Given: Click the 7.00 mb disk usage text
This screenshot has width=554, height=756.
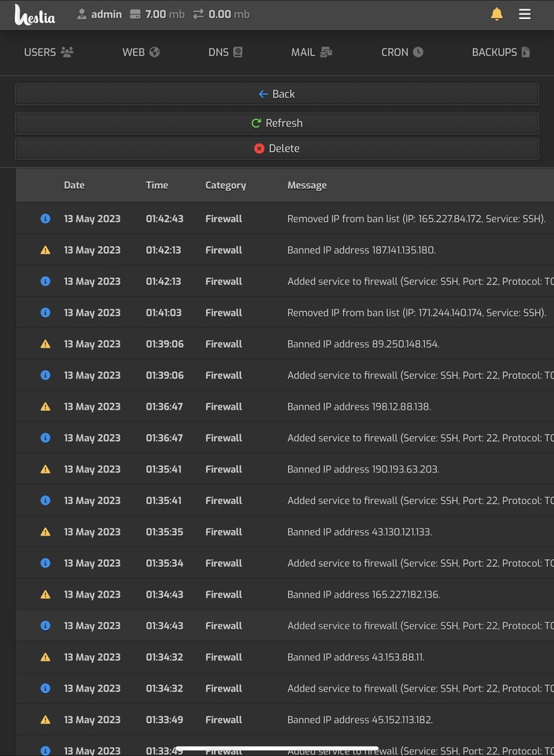Looking at the screenshot, I should 165,14.
